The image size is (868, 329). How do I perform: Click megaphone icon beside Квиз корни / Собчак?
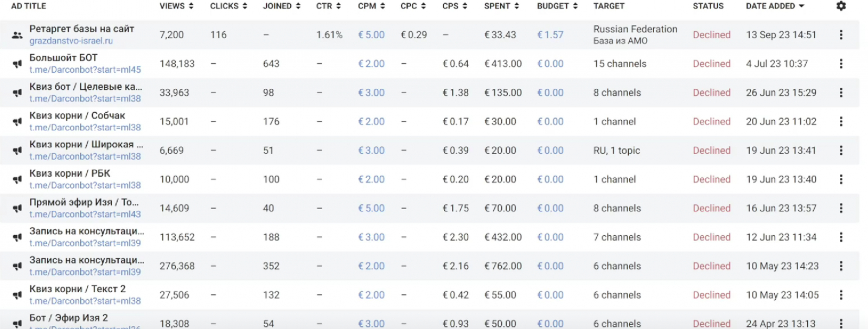17,122
